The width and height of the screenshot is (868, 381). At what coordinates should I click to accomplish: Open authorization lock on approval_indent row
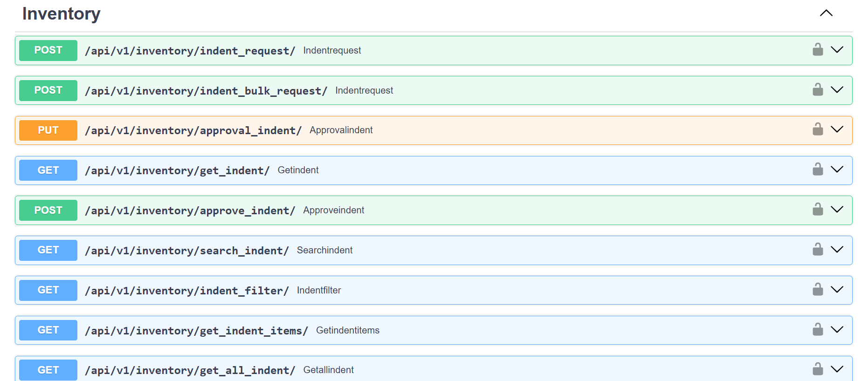pos(818,129)
